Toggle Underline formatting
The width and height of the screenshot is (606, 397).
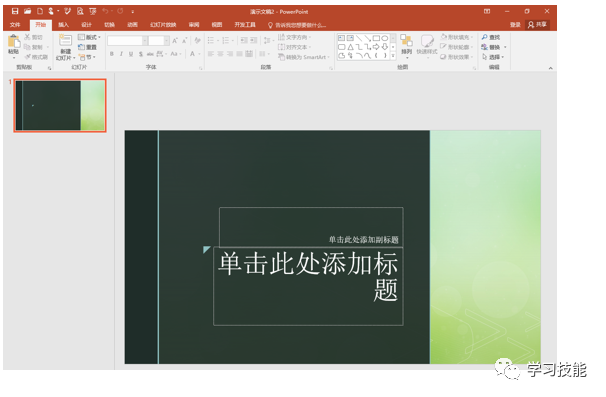coord(131,54)
